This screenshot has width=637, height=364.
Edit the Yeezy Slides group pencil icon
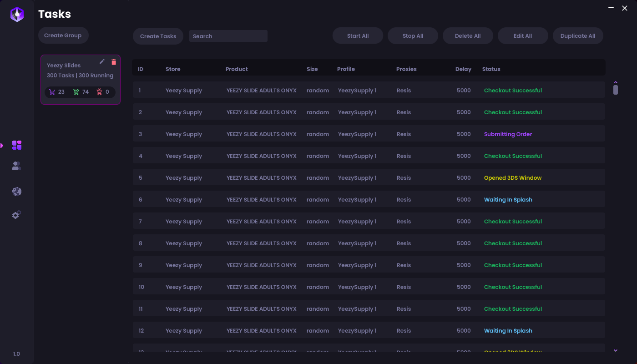pyautogui.click(x=102, y=62)
